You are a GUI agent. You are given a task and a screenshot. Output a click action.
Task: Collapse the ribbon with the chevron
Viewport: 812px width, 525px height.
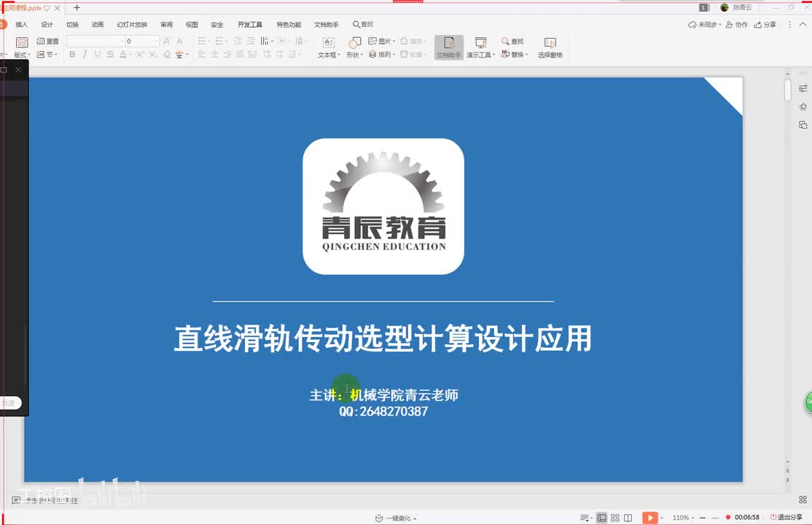click(x=803, y=24)
